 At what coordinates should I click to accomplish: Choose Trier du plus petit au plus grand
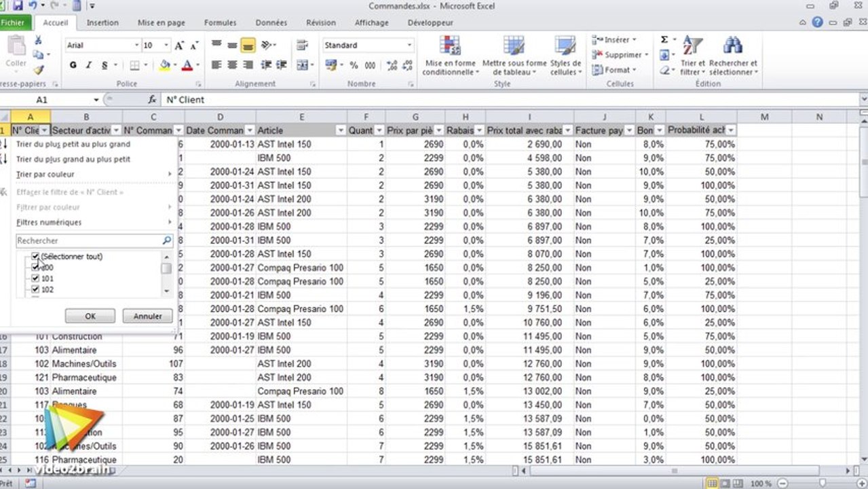[73, 144]
